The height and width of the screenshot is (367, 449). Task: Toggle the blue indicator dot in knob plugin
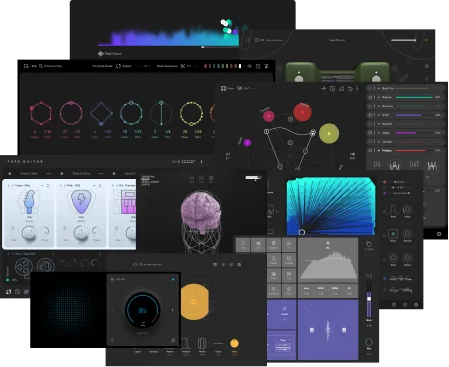click(173, 279)
